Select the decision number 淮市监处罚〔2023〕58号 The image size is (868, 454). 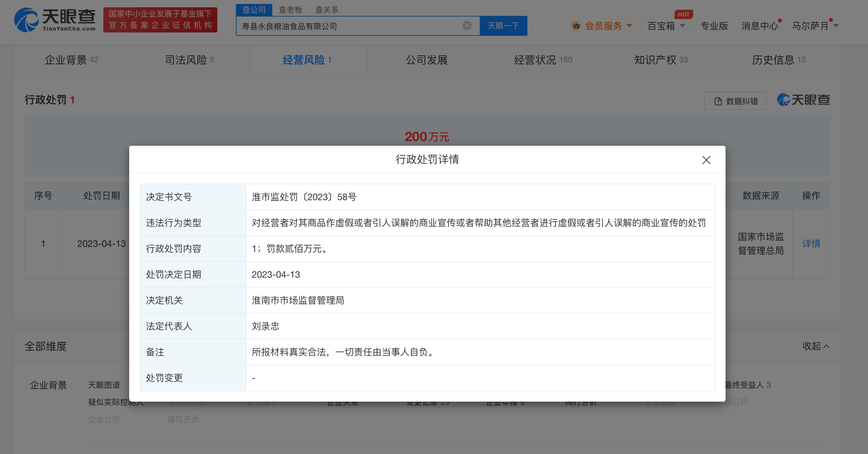[304, 197]
